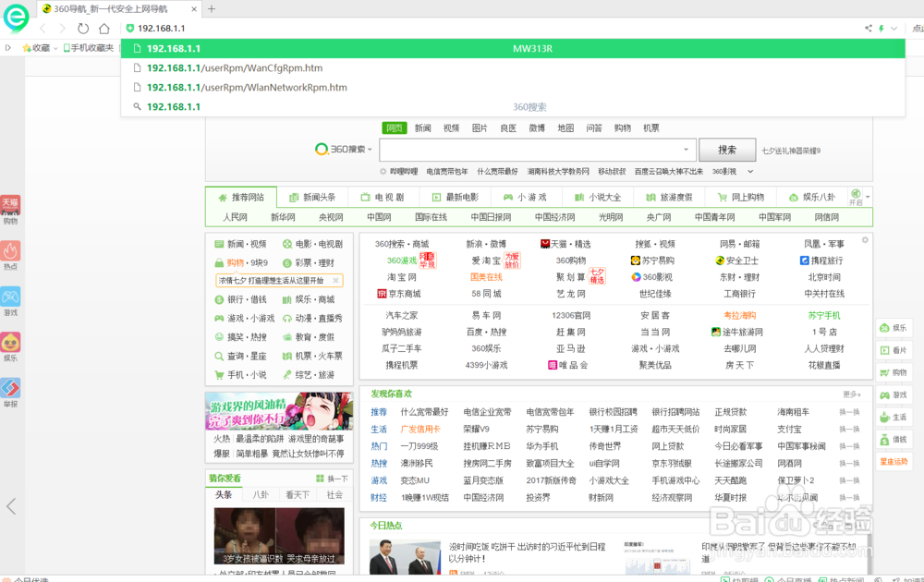Open settings gear in site grid
Viewport: 924px width, 582px height.
point(865,240)
